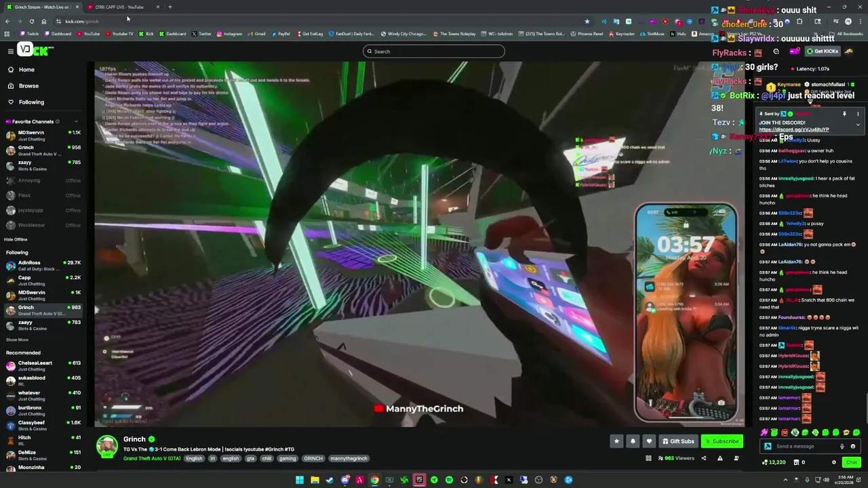Click the 12,220 channel points balance
868x488 pixels.
click(x=774, y=462)
